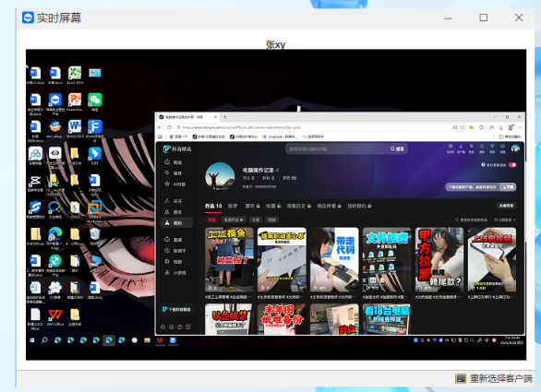
Task: Toggle the red switch on the profile banner
Action: 512,165
